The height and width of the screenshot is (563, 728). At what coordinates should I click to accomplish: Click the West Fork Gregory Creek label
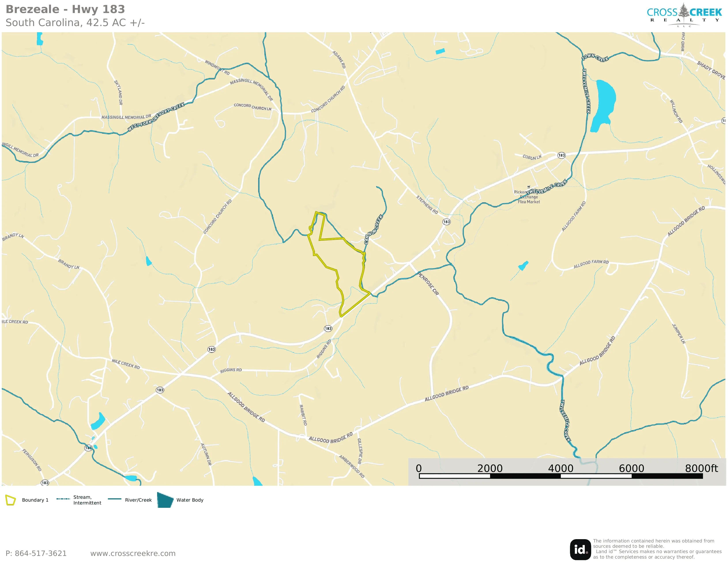(156, 117)
